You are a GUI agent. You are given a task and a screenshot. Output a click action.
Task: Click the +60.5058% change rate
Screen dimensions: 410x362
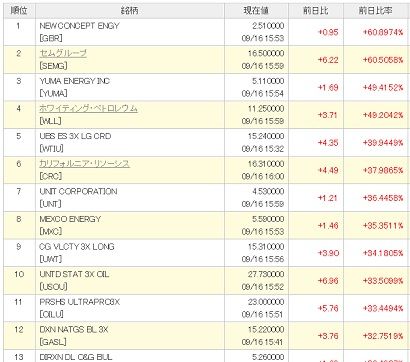(383, 60)
